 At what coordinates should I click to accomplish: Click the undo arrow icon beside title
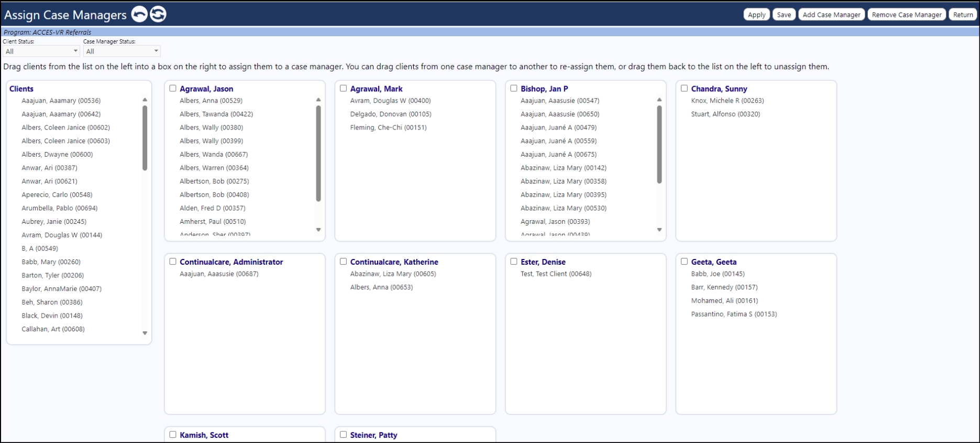(139, 14)
